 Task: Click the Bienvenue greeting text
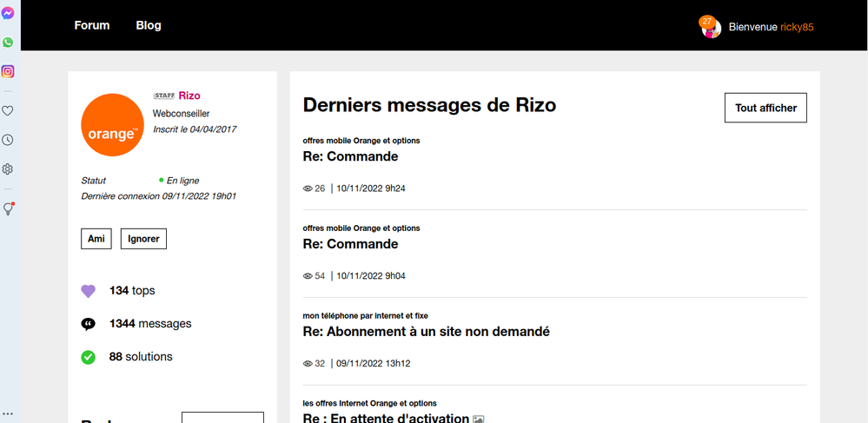753,27
